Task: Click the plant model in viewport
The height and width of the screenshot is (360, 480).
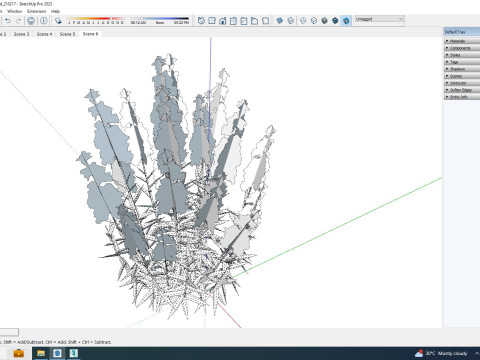Action: tap(177, 187)
